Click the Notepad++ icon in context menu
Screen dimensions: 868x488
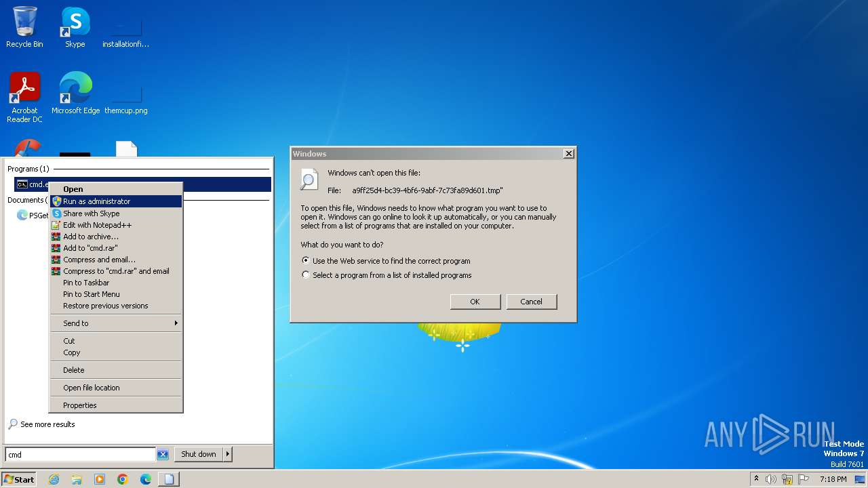57,225
